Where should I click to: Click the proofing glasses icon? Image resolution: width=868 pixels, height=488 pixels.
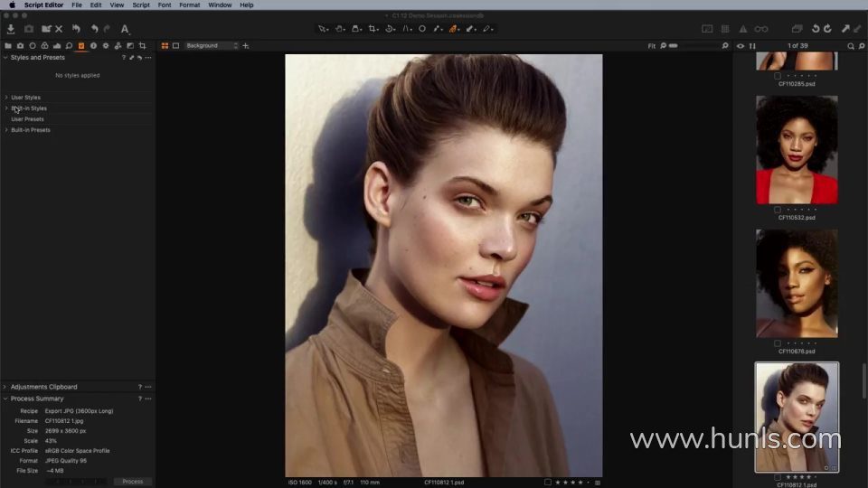[x=761, y=29]
